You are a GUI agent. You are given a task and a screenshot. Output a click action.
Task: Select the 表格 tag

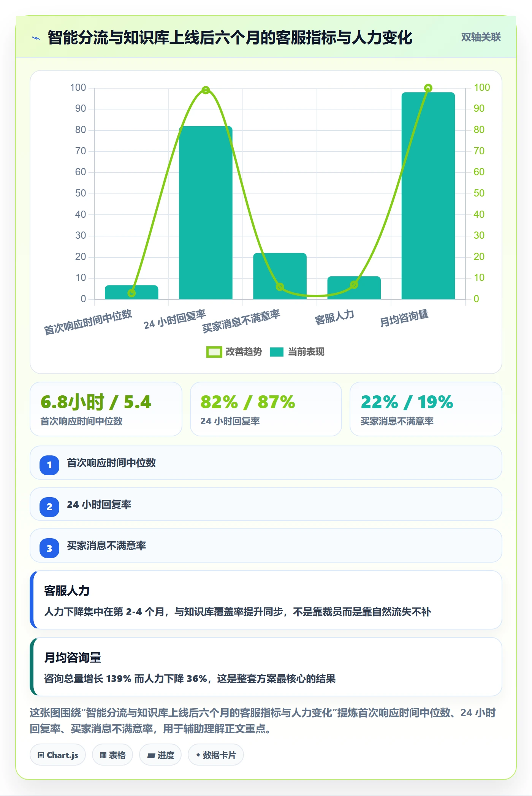click(112, 755)
